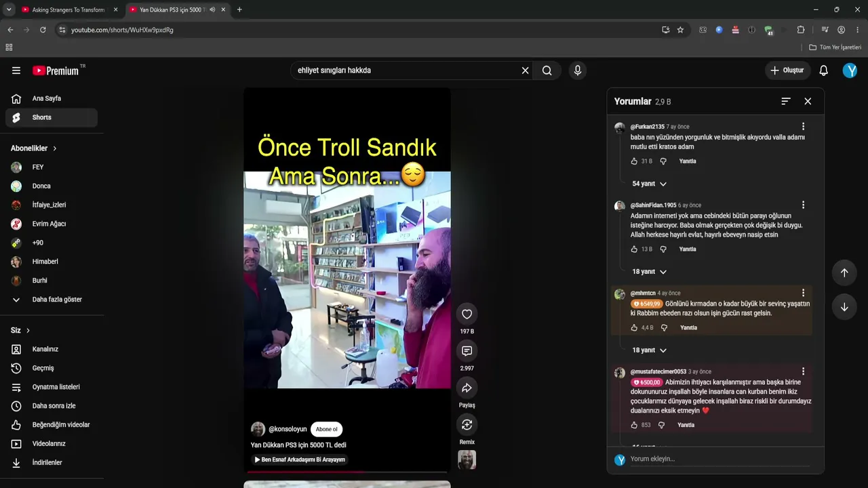Open Evrim Ağacı subscription channel
Image resolution: width=868 pixels, height=488 pixels.
[52, 224]
